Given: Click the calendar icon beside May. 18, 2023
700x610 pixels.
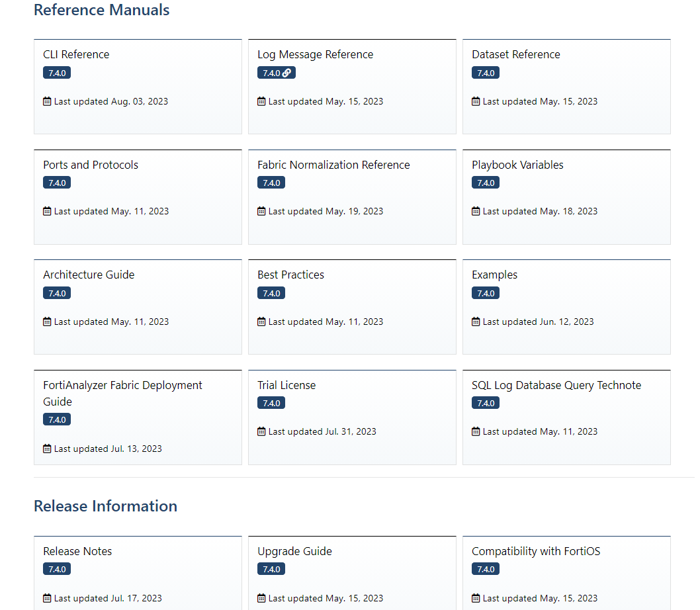Looking at the screenshot, I should tap(476, 211).
